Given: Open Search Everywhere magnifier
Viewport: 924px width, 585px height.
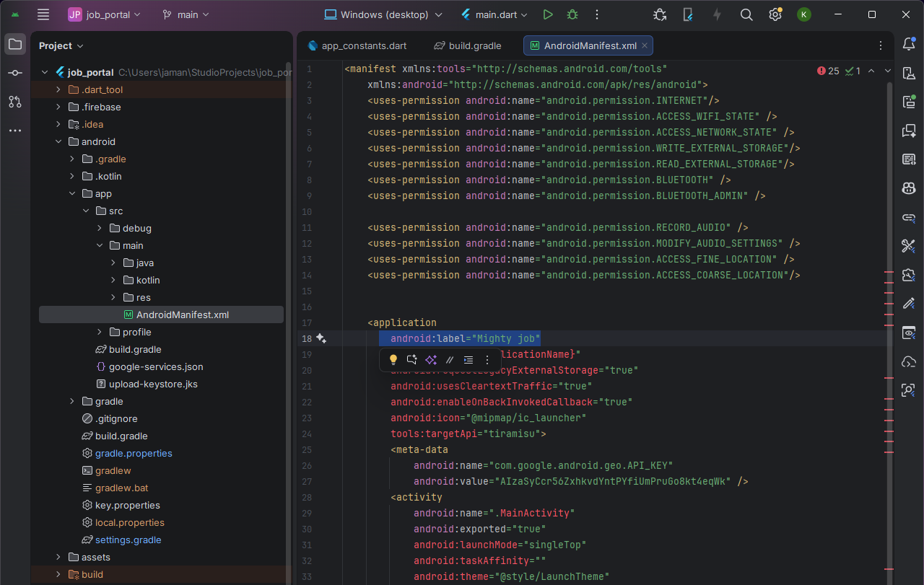Looking at the screenshot, I should click(746, 14).
